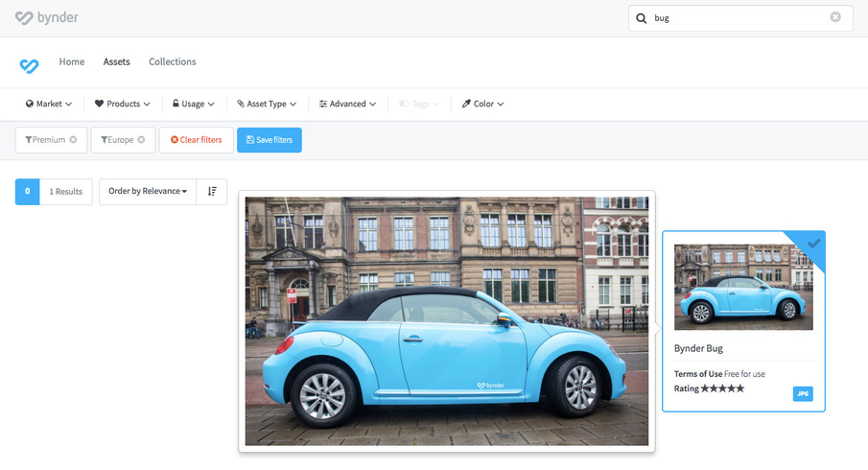Remove the Europe filter chip

(141, 139)
